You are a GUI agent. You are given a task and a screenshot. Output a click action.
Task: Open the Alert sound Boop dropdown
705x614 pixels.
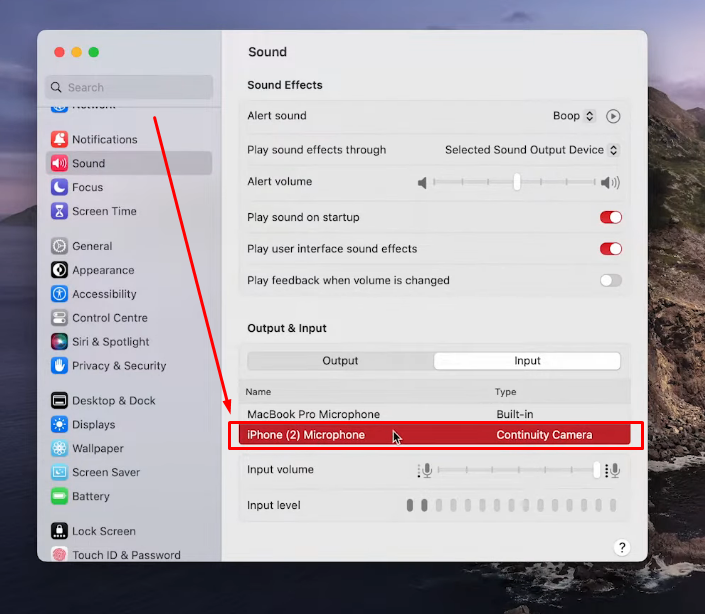point(574,116)
